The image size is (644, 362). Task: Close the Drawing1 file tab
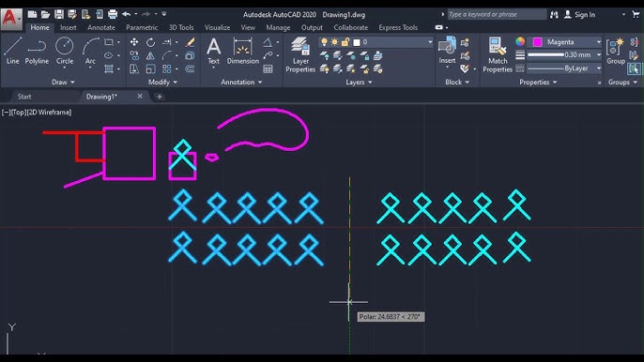point(140,96)
